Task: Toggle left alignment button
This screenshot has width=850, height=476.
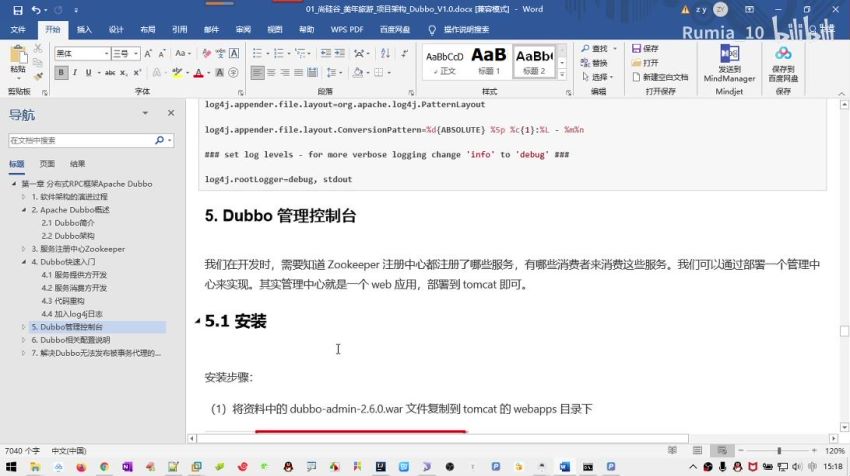Action: click(x=257, y=73)
